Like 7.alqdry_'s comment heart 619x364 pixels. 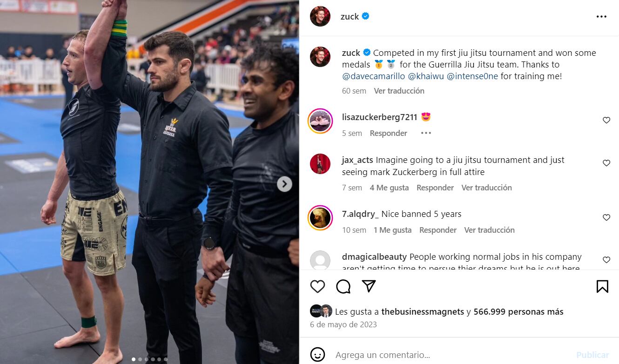(x=606, y=217)
